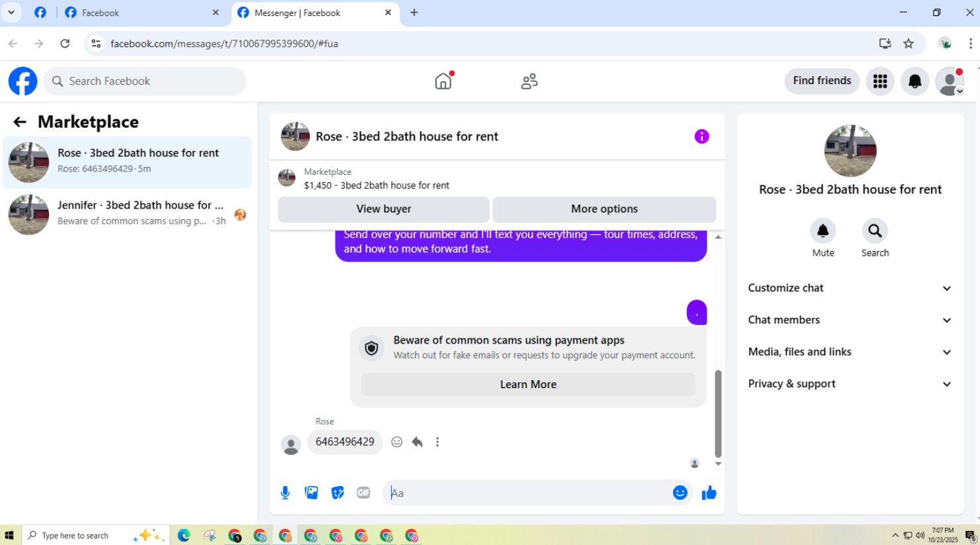Open Rose 3bed 2bath conversation
This screenshot has width=980, height=545.
pos(127,162)
